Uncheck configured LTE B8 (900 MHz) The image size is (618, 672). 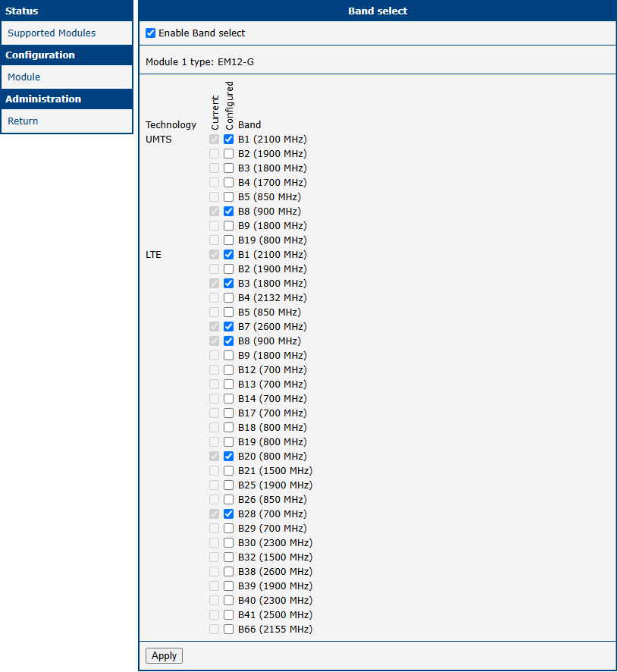pyautogui.click(x=229, y=341)
